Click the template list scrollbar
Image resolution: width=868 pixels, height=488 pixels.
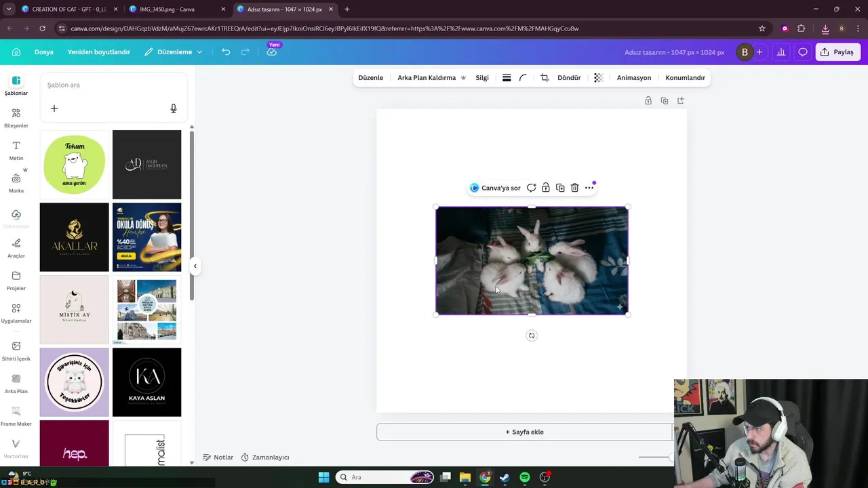[x=192, y=216]
